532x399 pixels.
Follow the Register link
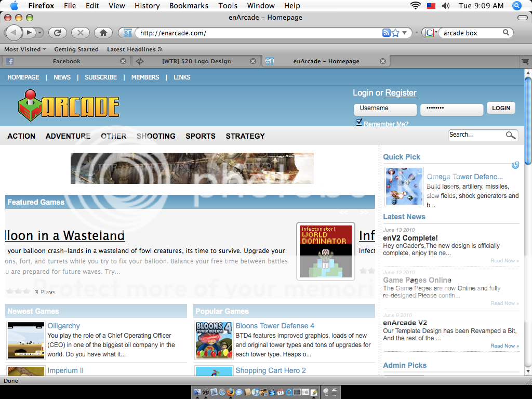click(401, 92)
